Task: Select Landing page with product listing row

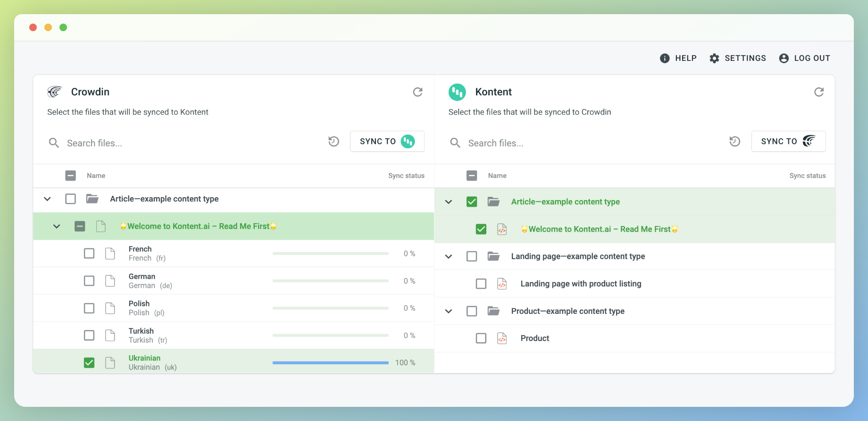Action: click(x=634, y=284)
